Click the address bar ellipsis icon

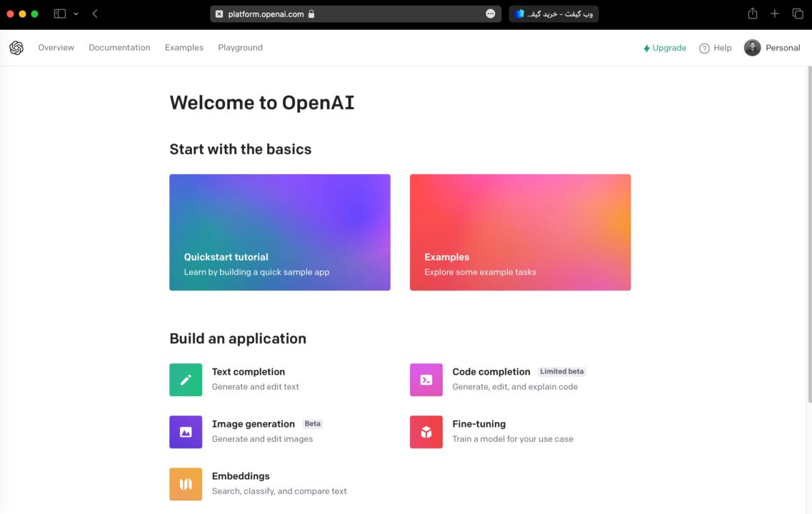[491, 14]
